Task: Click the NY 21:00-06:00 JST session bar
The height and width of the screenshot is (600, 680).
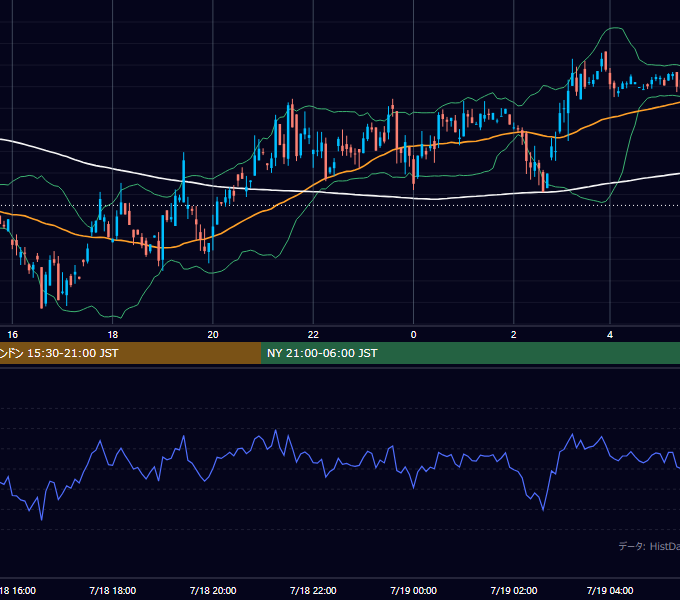Action: (471, 353)
